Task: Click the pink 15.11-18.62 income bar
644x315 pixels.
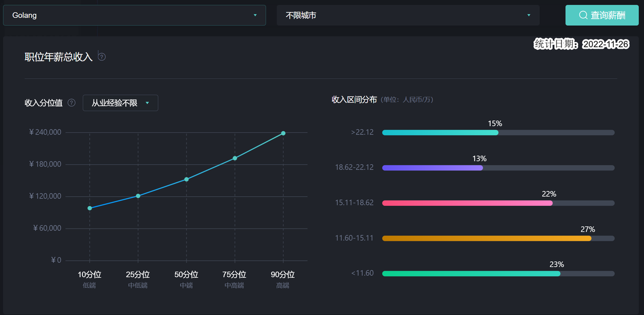Action: 467,203
